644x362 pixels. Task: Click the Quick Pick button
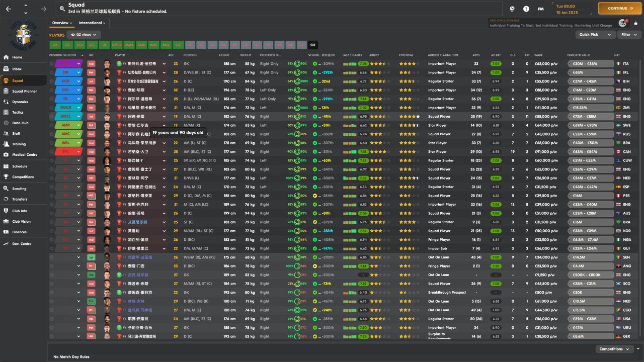pos(589,35)
